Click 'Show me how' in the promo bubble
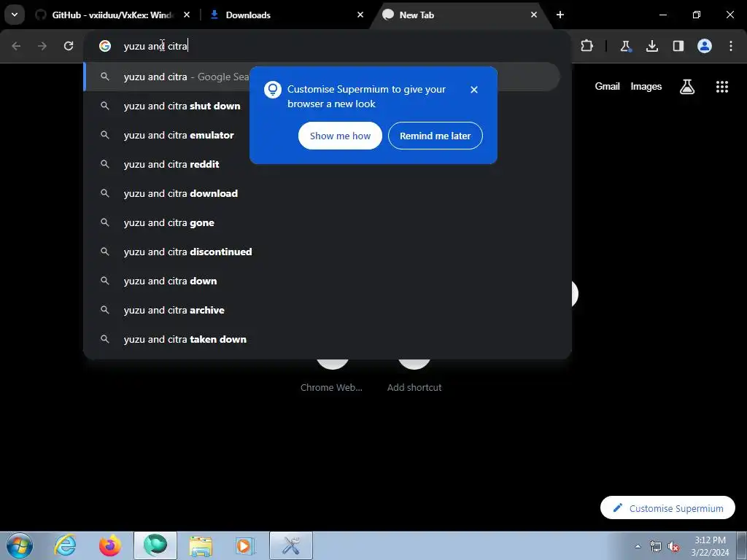Screen dimensions: 747x560 point(340,136)
